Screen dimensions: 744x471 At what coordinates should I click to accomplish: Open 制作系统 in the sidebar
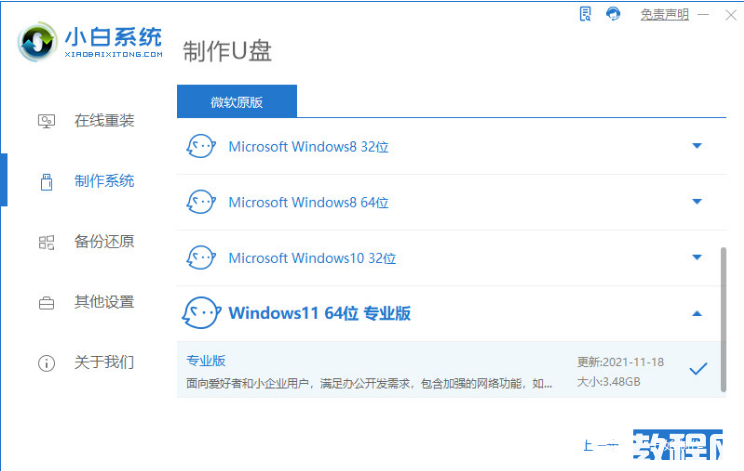(104, 181)
